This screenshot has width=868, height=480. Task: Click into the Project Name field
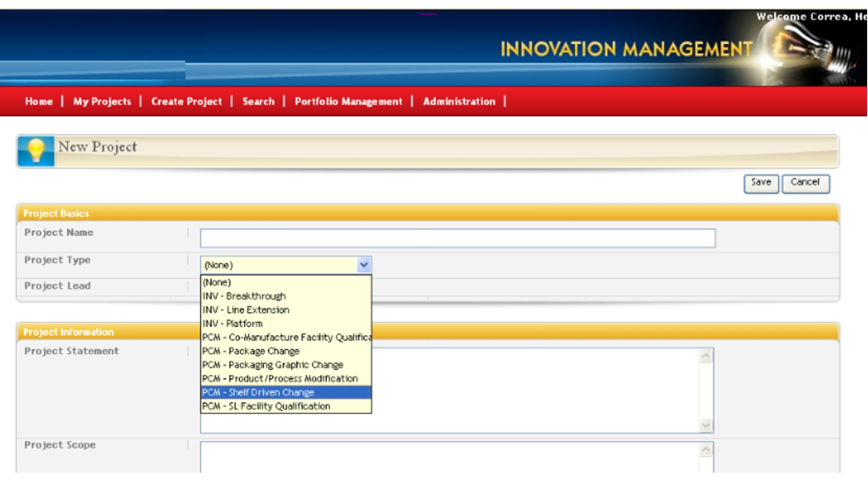457,238
